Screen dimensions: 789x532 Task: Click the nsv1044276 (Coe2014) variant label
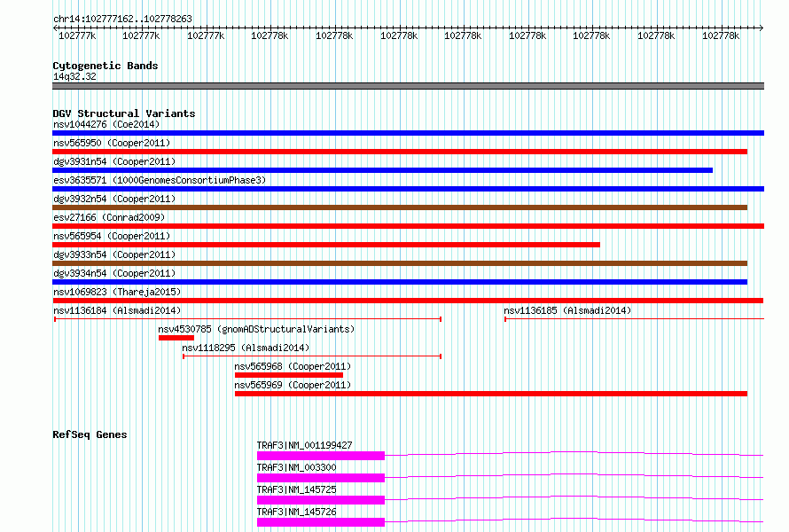tap(106, 124)
